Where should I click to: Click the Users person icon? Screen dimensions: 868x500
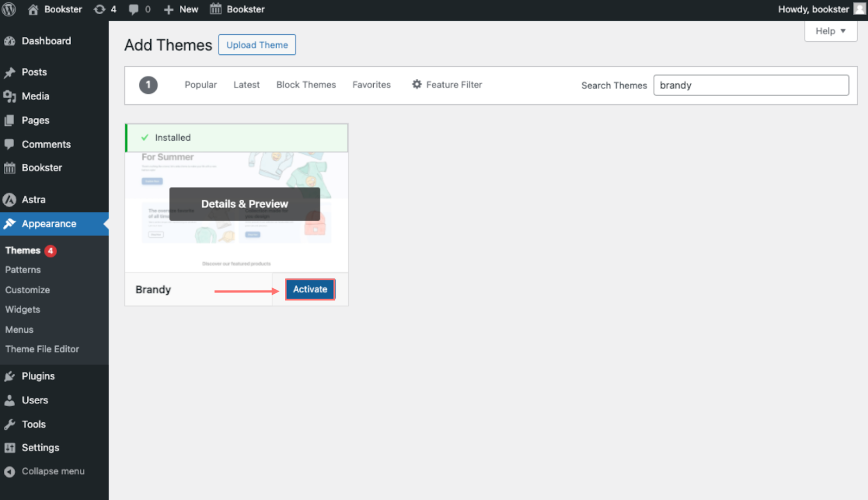(9, 400)
